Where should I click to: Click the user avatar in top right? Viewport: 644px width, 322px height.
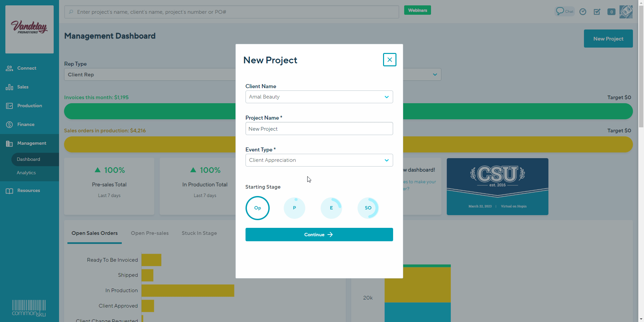click(626, 12)
